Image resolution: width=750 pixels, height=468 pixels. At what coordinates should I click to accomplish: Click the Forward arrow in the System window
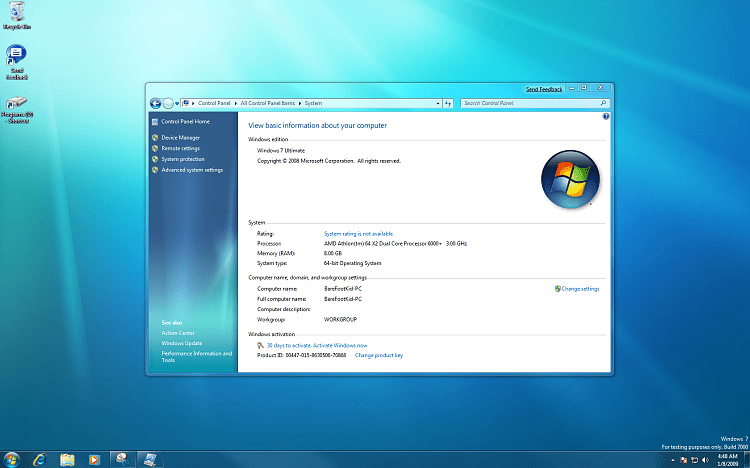pyautogui.click(x=168, y=103)
